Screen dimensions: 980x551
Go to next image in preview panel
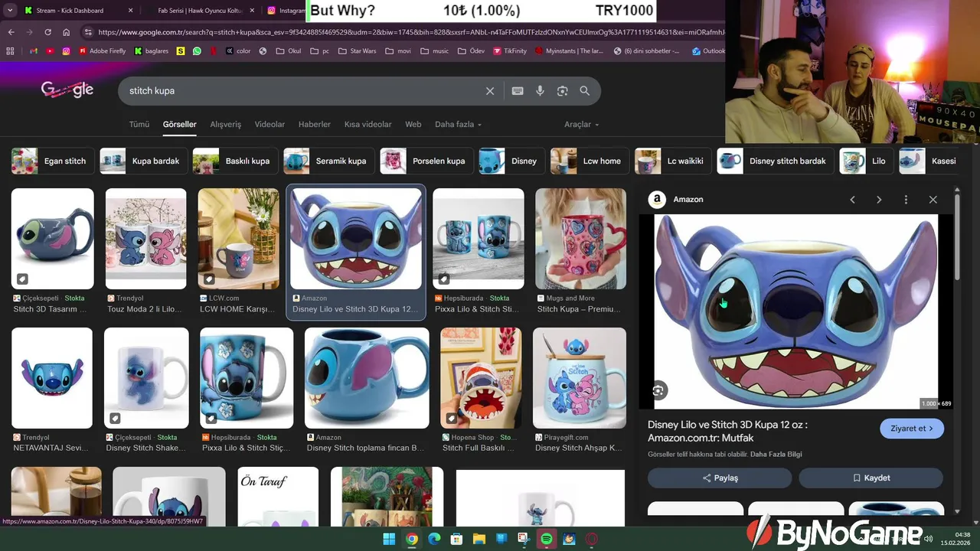(x=879, y=200)
